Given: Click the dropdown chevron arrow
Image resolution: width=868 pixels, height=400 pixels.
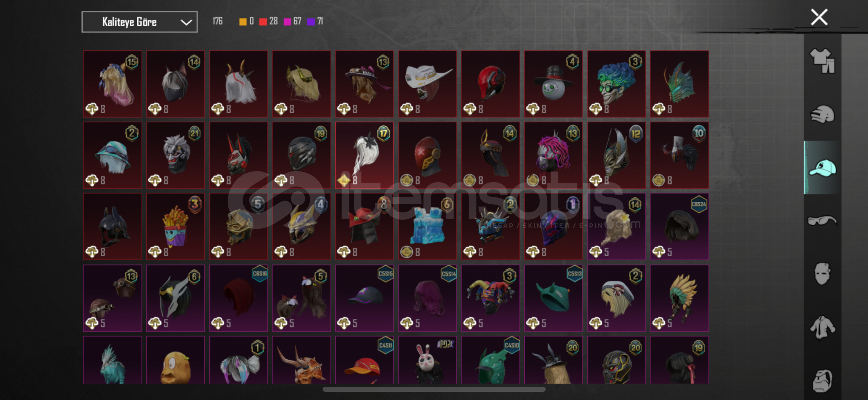Looking at the screenshot, I should point(186,22).
